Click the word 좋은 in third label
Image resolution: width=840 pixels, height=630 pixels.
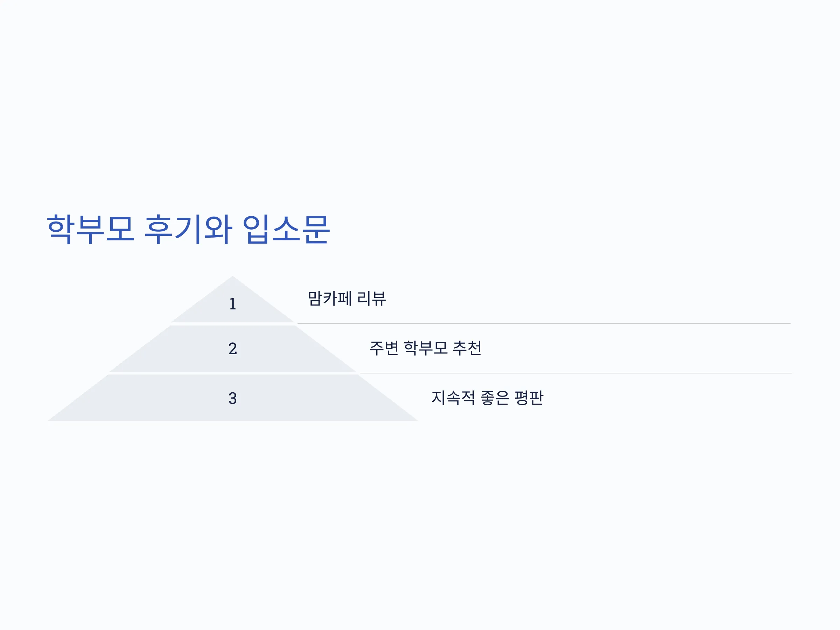coord(495,398)
